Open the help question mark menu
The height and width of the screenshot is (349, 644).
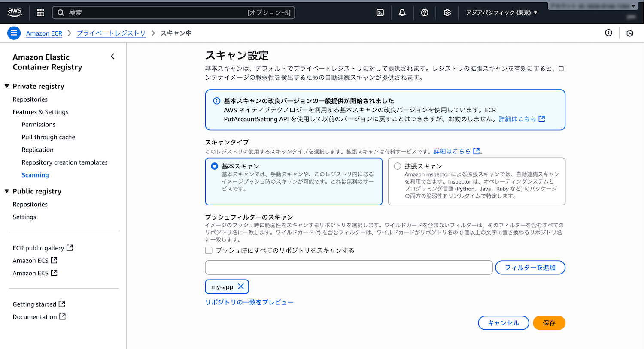tap(425, 13)
